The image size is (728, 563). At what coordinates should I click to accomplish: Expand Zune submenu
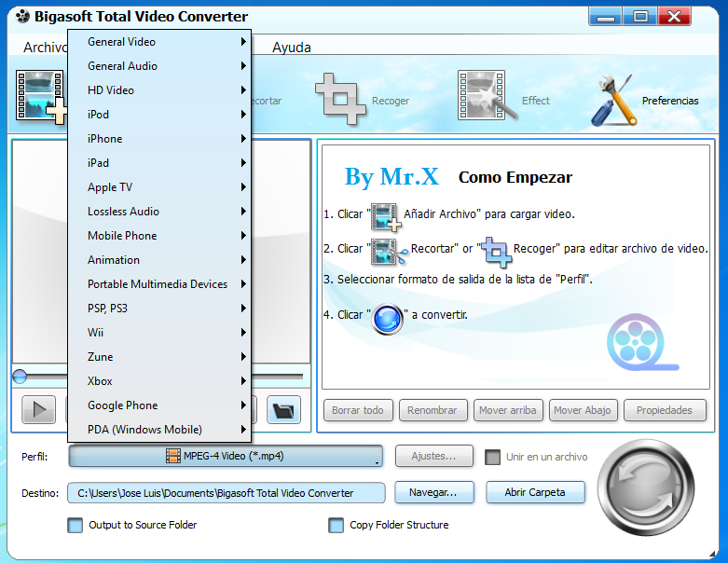(x=159, y=356)
